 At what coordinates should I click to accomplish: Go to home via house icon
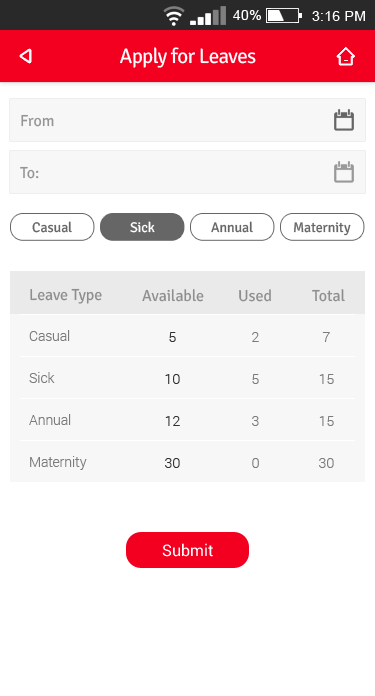pyautogui.click(x=345, y=56)
